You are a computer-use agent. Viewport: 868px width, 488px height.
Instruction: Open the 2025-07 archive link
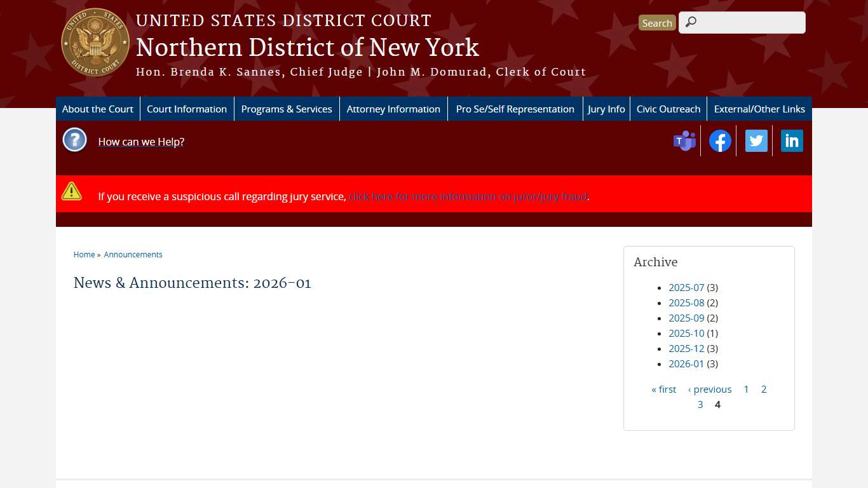[686, 287]
